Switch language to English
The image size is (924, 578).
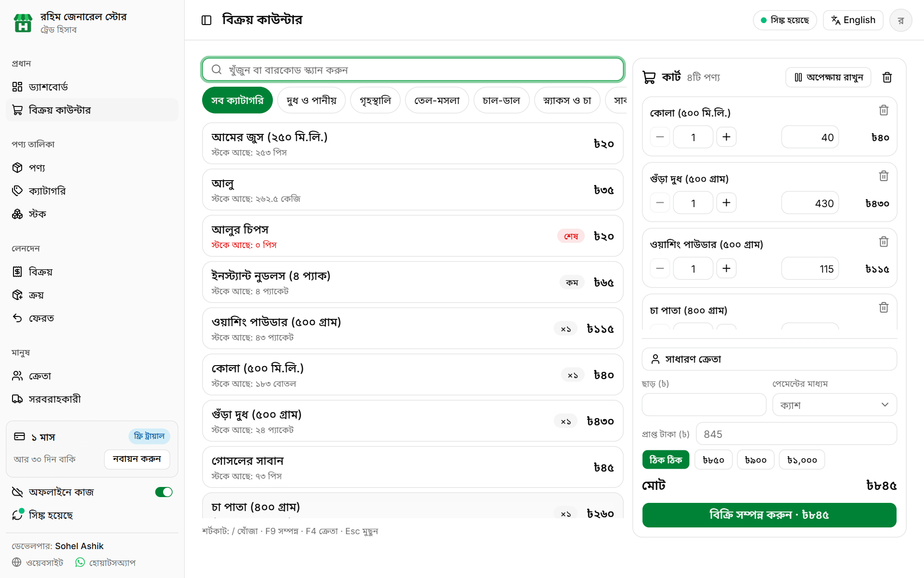(853, 20)
